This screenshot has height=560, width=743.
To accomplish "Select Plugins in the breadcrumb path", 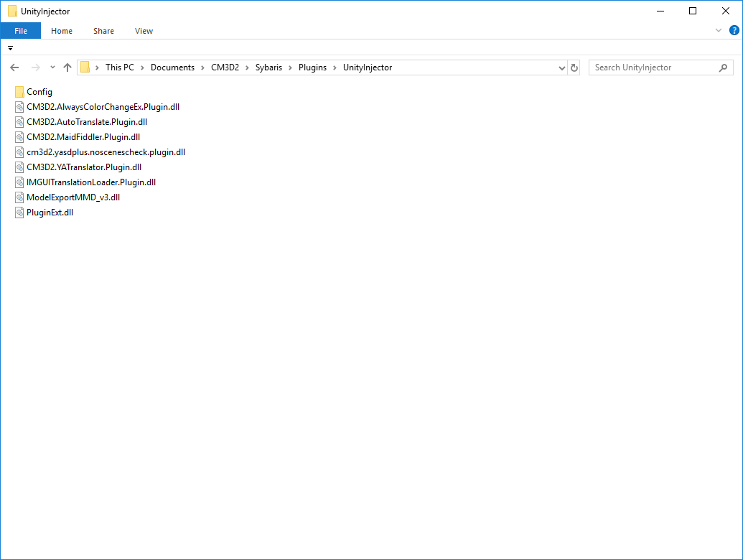I will tap(312, 67).
